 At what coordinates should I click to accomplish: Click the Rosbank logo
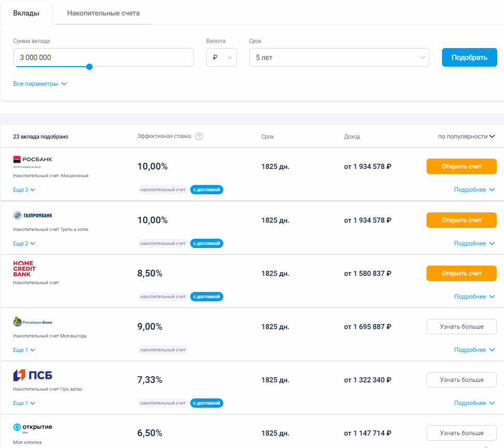pos(33,161)
